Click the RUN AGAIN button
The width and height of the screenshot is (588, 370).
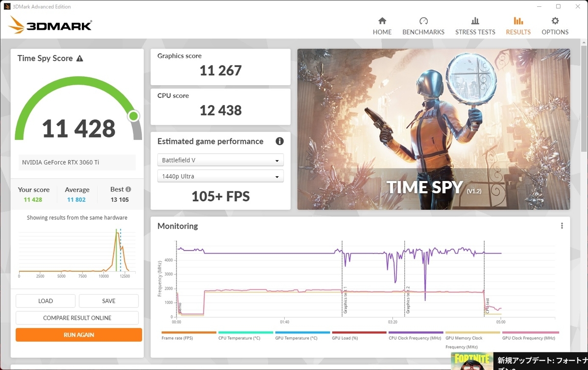78,335
